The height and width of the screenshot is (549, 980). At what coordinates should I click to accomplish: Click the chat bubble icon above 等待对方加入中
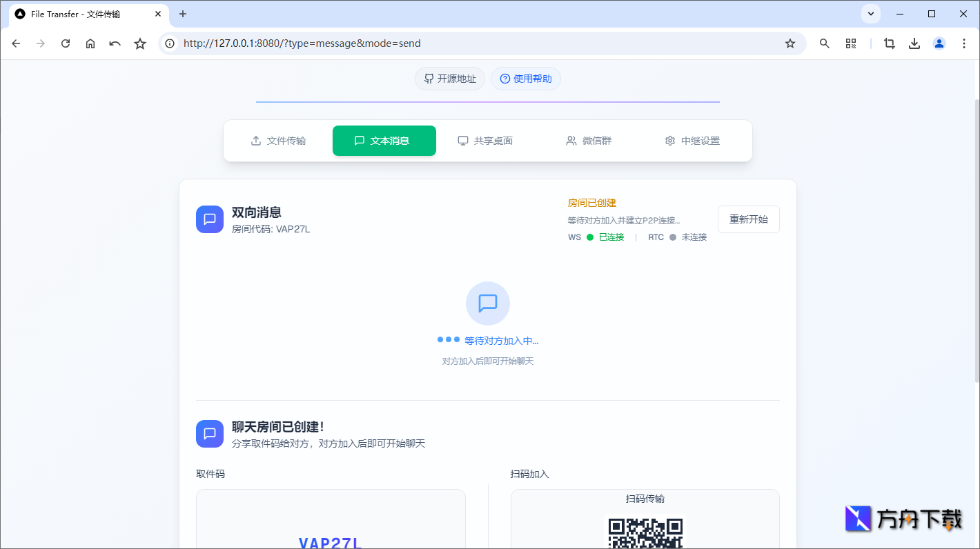pyautogui.click(x=487, y=303)
